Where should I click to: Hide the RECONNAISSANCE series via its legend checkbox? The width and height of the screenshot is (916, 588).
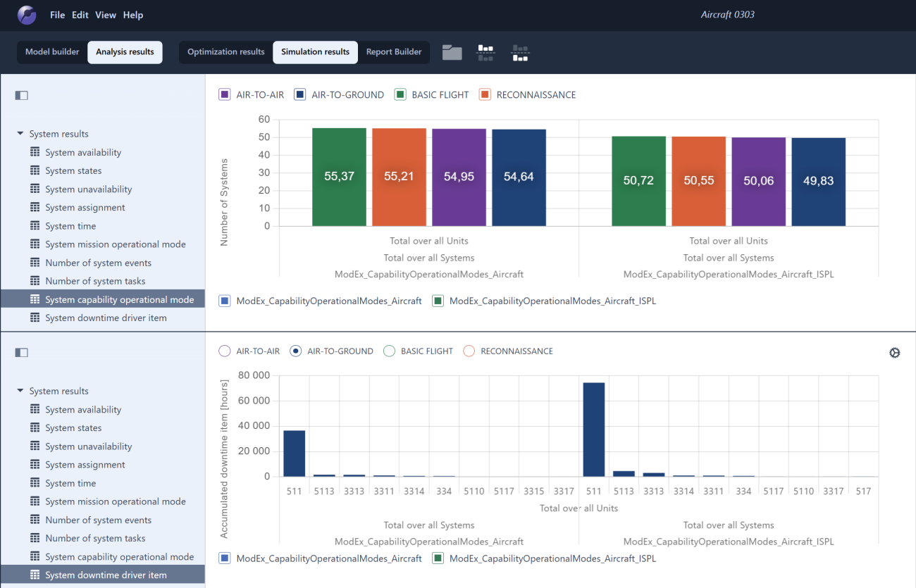(484, 94)
